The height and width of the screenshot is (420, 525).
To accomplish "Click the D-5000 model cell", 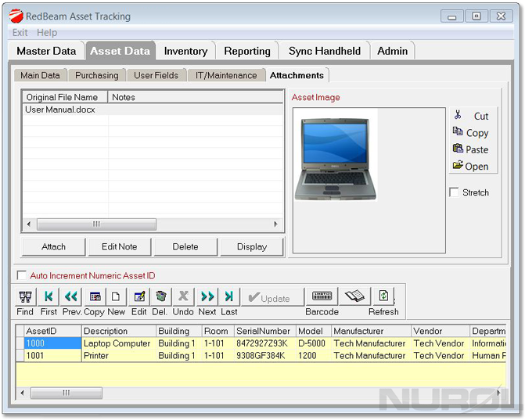I will coord(314,343).
